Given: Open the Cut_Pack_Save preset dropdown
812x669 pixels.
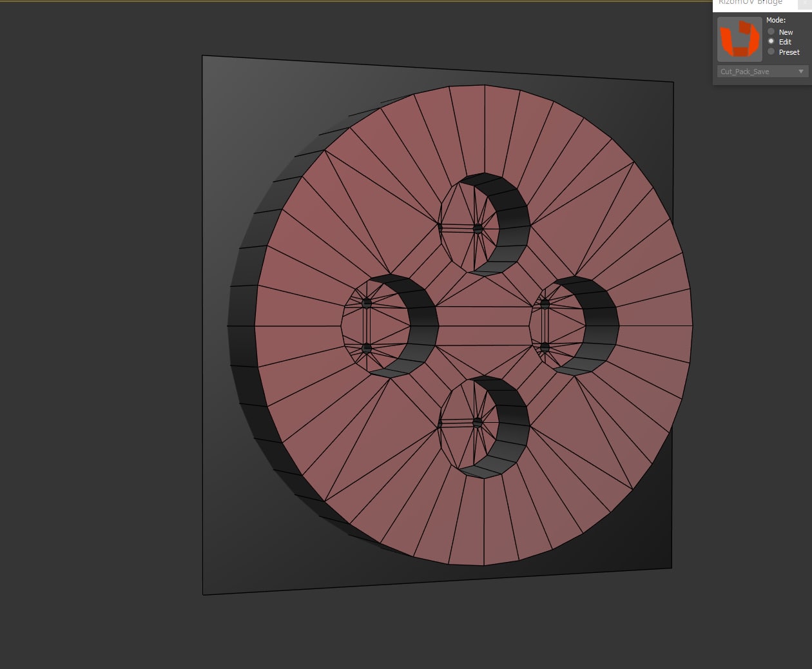Looking at the screenshot, I should pyautogui.click(x=762, y=72).
